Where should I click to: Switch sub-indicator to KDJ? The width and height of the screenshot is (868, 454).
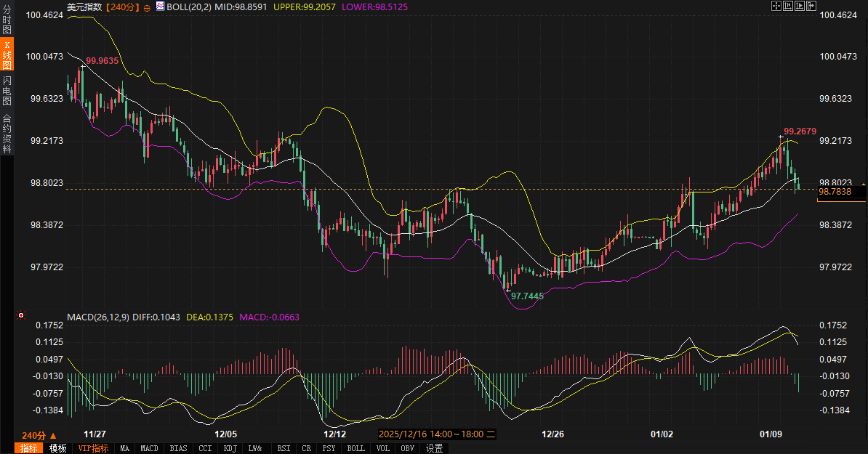[230, 448]
